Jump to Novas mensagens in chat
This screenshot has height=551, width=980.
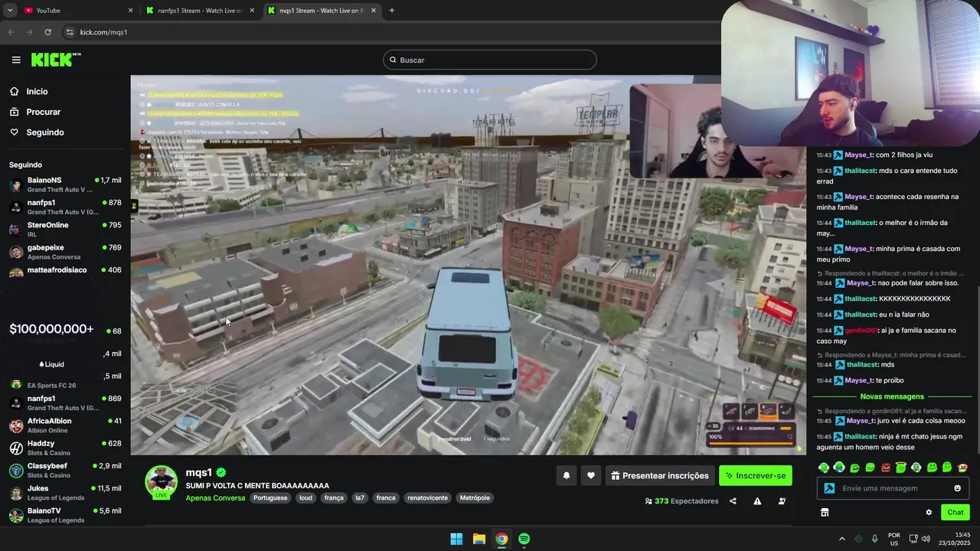coord(892,396)
